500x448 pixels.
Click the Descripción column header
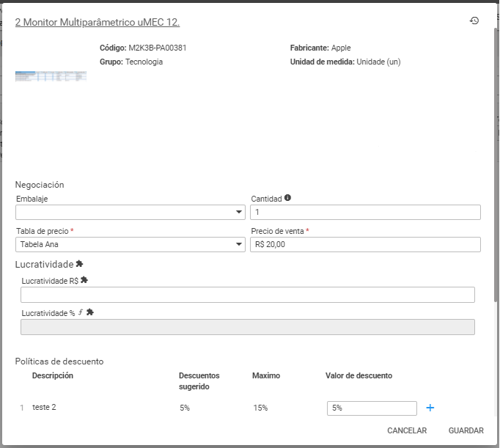53,375
